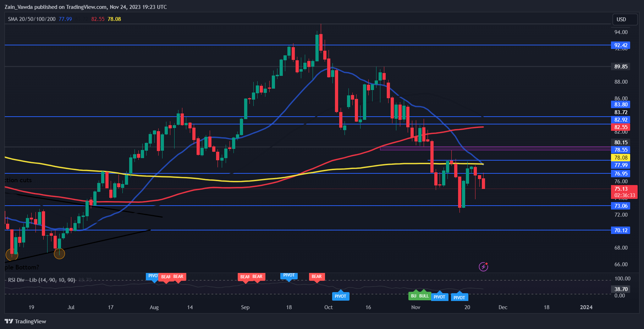Click the green BU divergence marker
The width and height of the screenshot is (644, 329).
pyautogui.click(x=414, y=295)
